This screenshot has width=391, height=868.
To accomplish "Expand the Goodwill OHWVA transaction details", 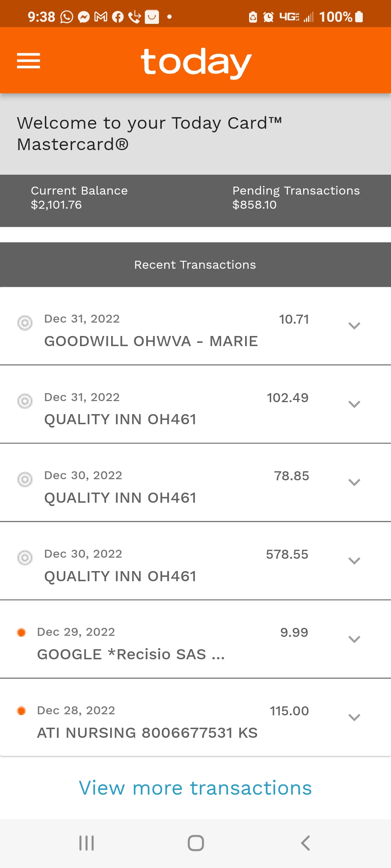I will (354, 325).
